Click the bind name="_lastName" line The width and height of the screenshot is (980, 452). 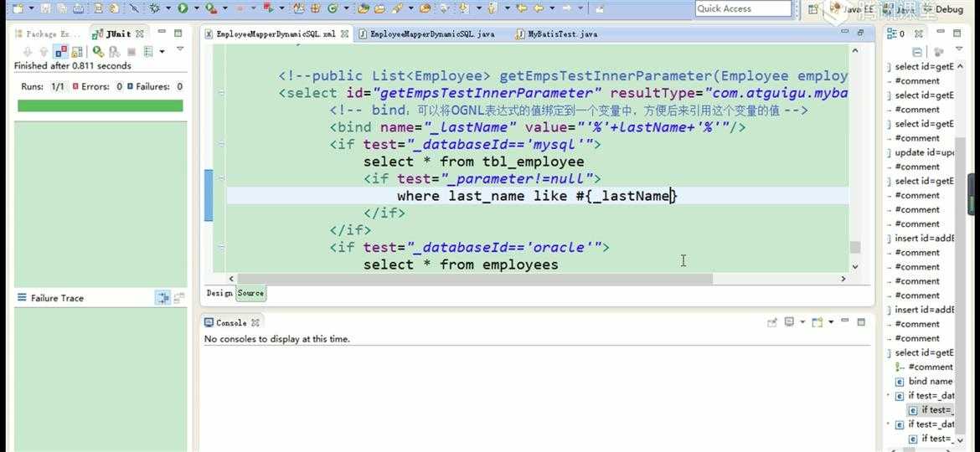point(538,127)
